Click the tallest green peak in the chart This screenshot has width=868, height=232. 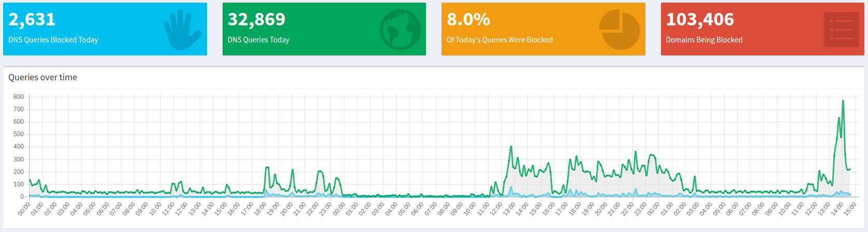click(843, 102)
